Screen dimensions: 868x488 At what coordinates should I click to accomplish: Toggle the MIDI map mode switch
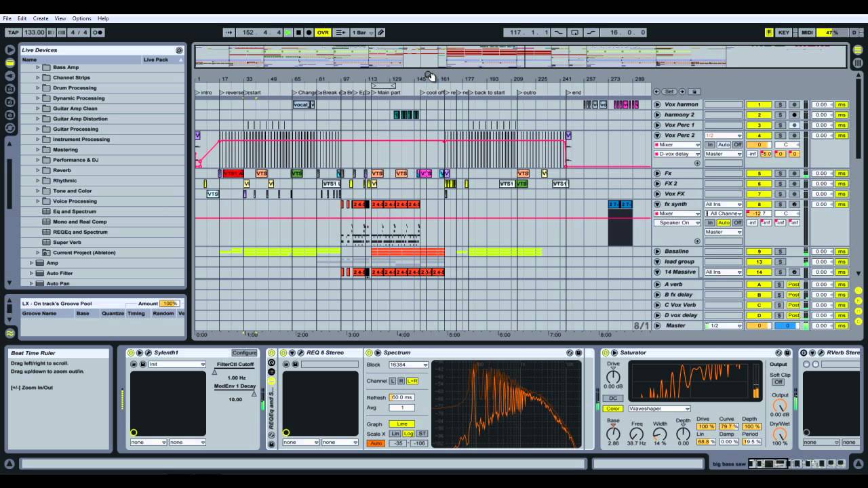point(807,33)
